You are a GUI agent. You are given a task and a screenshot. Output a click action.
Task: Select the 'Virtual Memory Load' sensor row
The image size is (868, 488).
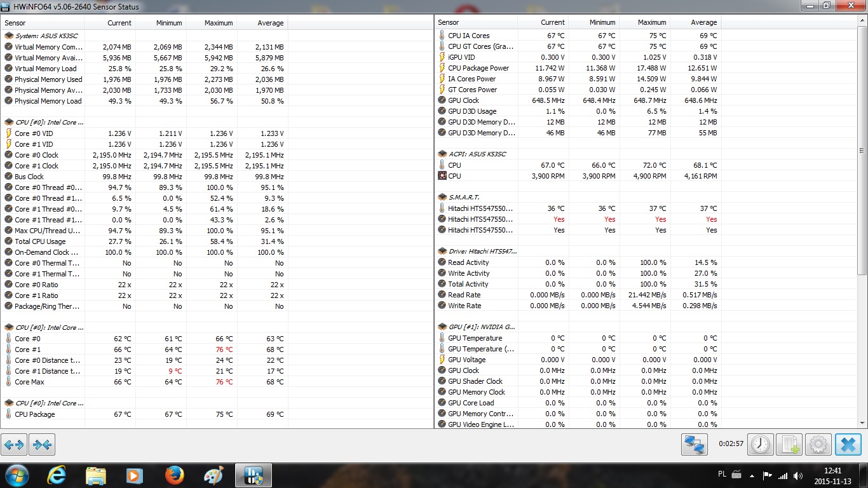point(145,69)
